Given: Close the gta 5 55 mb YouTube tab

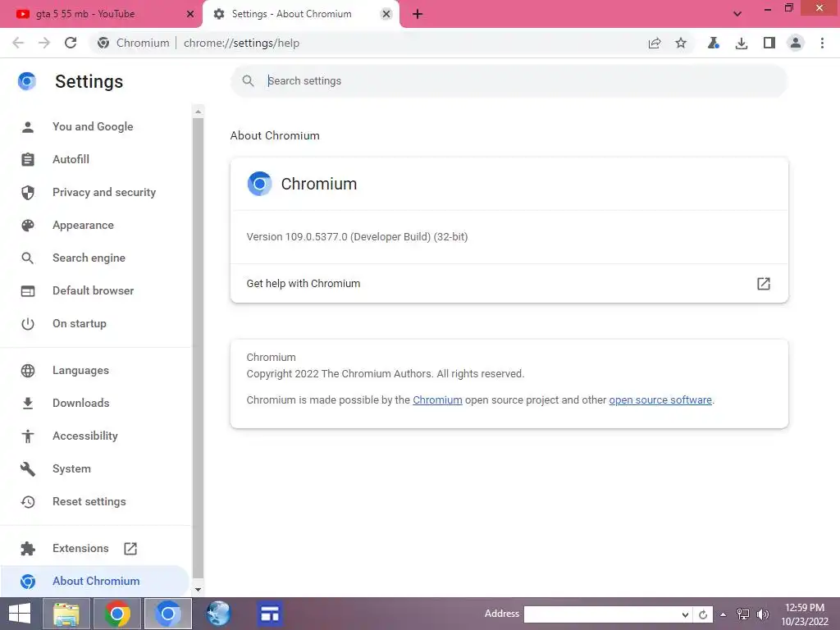Looking at the screenshot, I should (190, 14).
